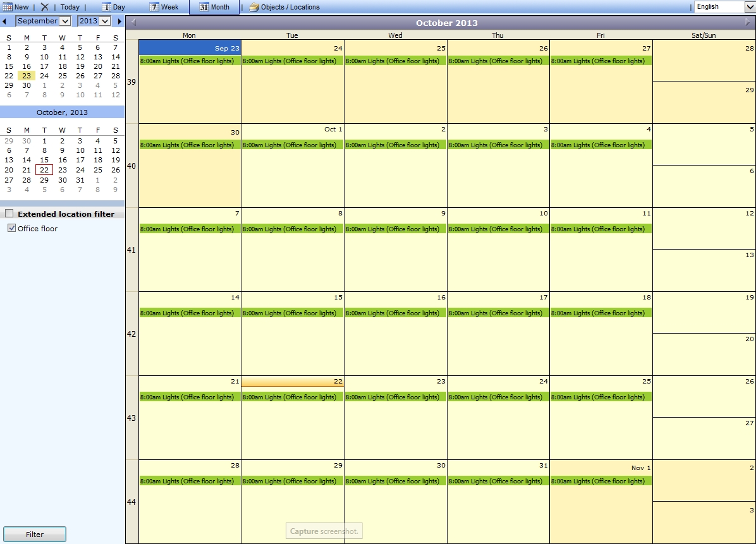Click the delete X icon in toolbar
Viewport: 756px width, 544px height.
pos(44,7)
